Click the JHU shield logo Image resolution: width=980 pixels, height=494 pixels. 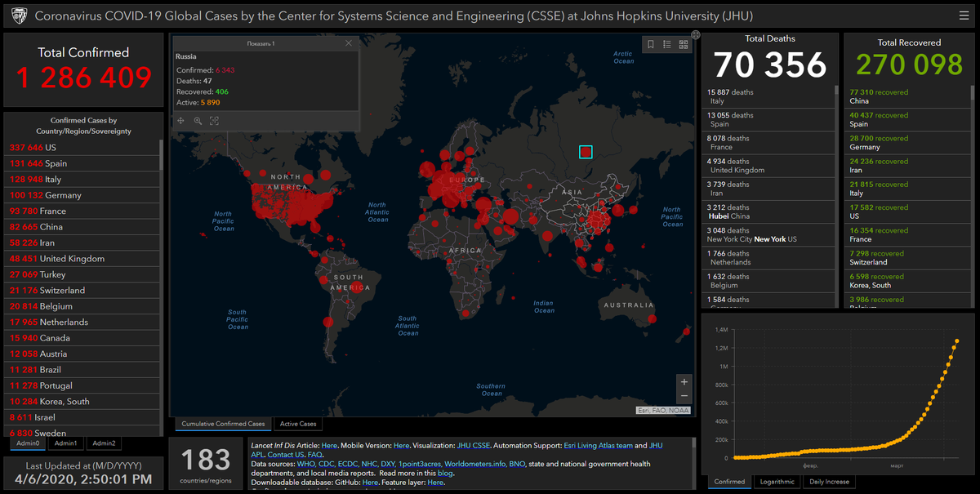coord(18,16)
